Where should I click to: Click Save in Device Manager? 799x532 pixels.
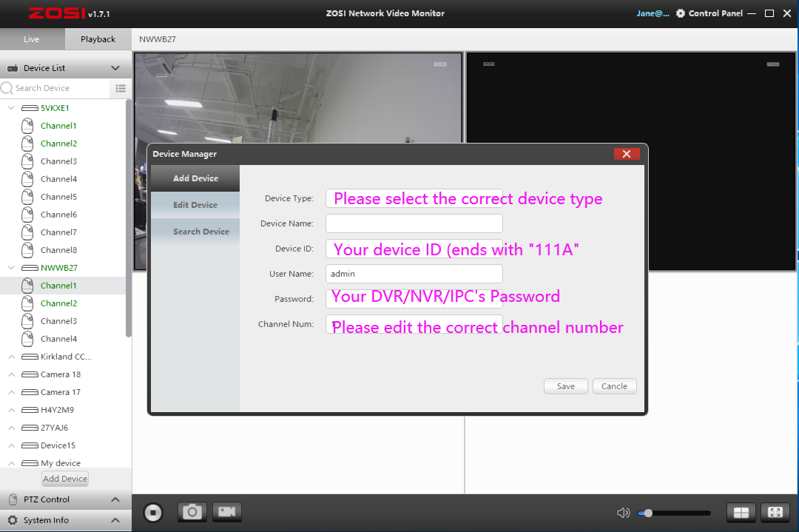(566, 386)
